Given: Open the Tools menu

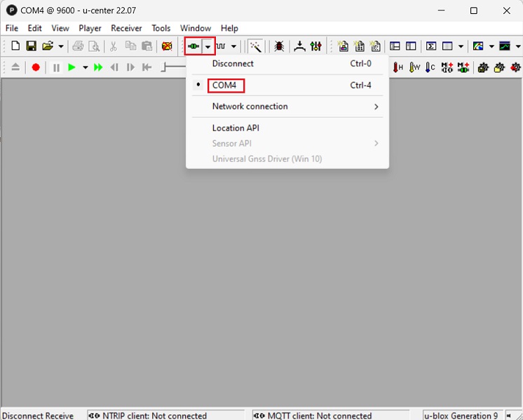Looking at the screenshot, I should click(x=161, y=28).
